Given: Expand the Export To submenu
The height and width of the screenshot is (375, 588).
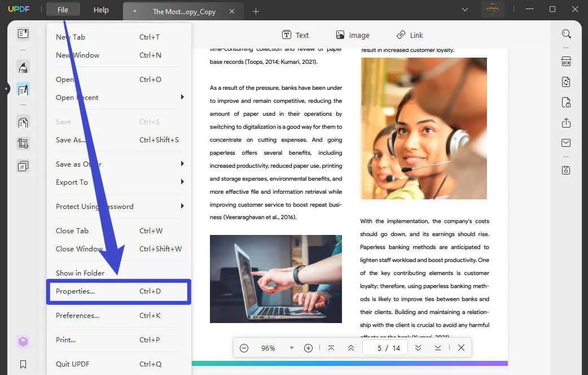Looking at the screenshot, I should 182,182.
